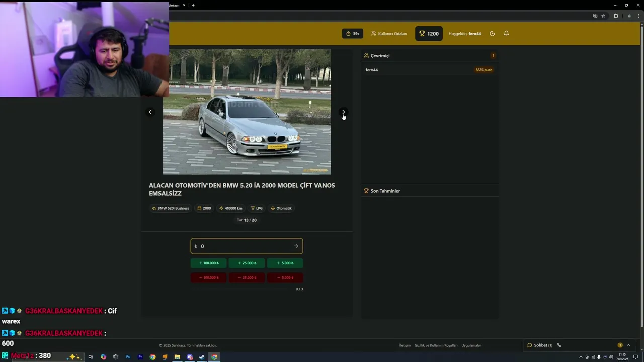The height and width of the screenshot is (362, 644).
Task: Open the notifications bell
Action: coord(506,34)
